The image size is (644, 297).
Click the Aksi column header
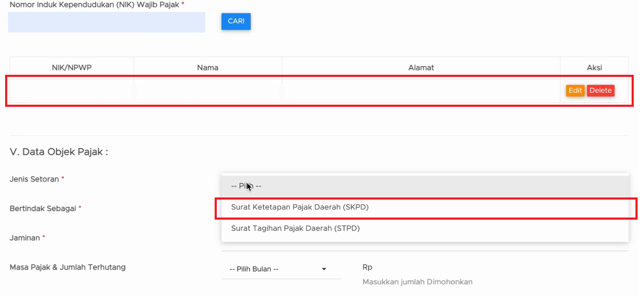click(x=594, y=68)
